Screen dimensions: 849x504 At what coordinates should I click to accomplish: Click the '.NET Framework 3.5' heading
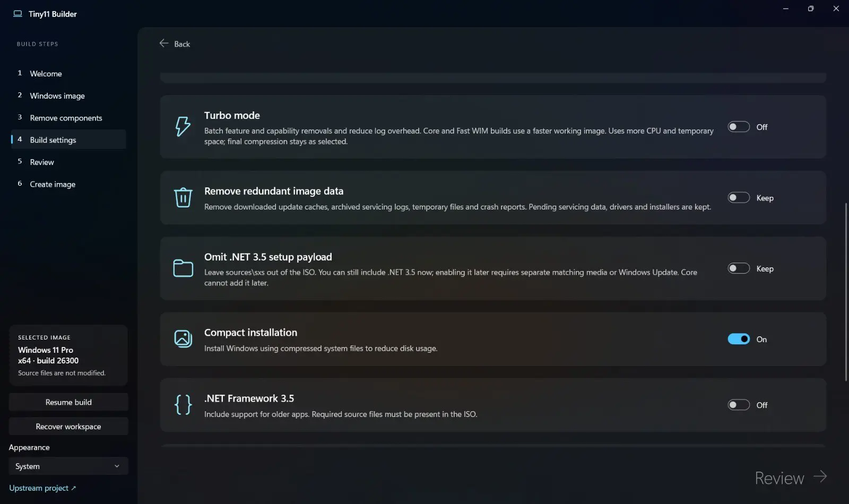[249, 398]
